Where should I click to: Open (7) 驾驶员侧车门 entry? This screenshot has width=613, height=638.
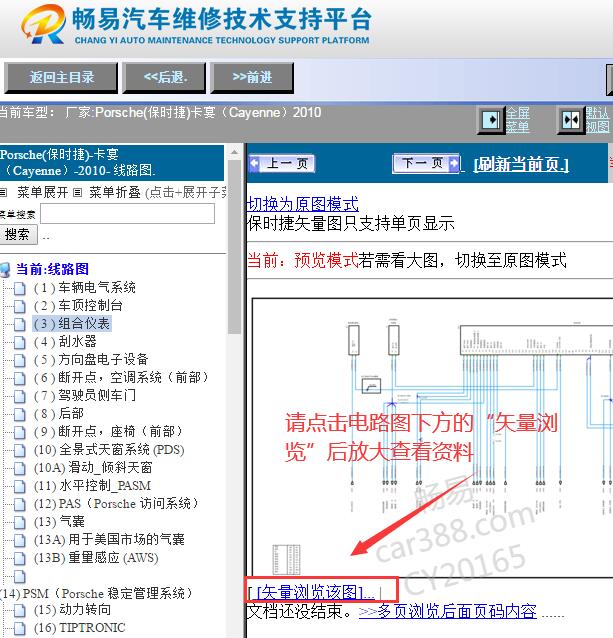[85, 395]
